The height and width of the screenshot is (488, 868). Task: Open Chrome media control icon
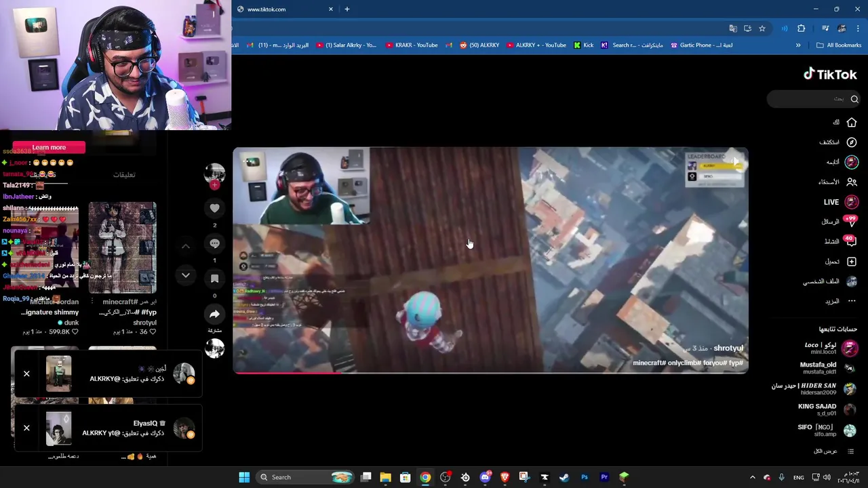tap(825, 28)
